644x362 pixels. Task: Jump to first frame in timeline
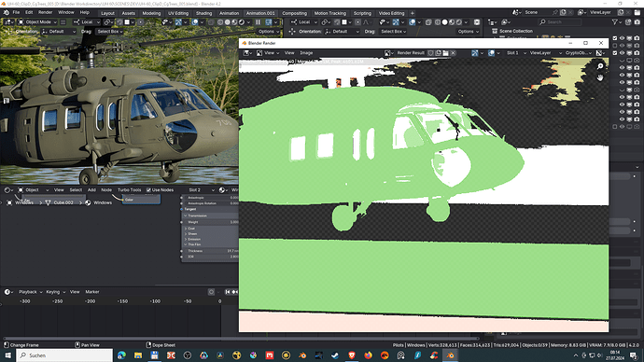pos(227,292)
